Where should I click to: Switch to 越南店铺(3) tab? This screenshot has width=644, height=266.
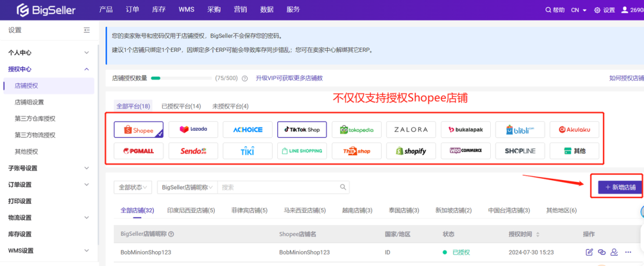click(357, 211)
